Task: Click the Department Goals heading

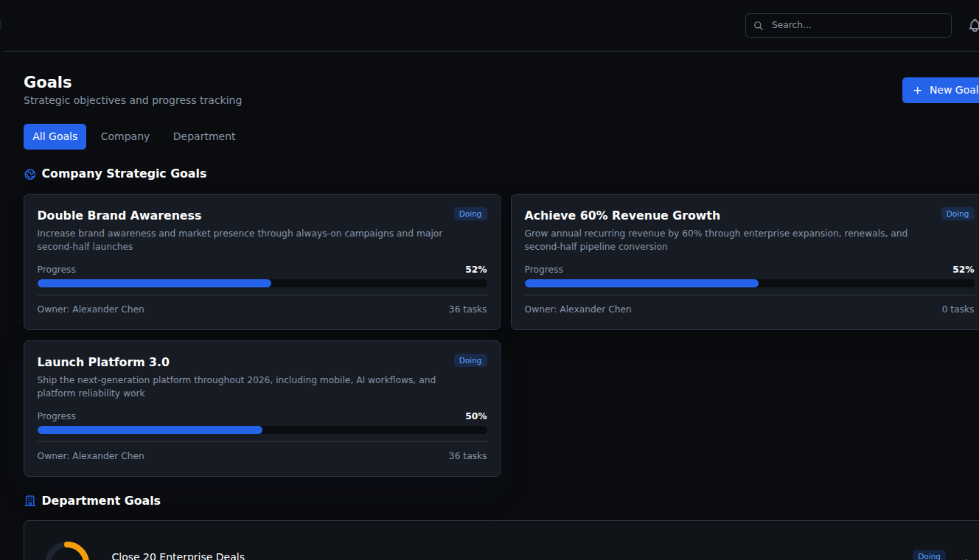Action: 101,501
